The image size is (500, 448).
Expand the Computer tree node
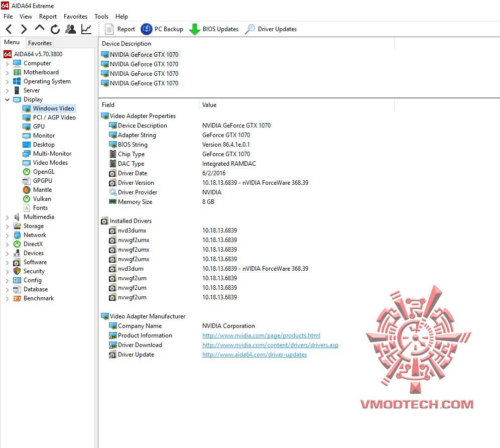[7, 63]
